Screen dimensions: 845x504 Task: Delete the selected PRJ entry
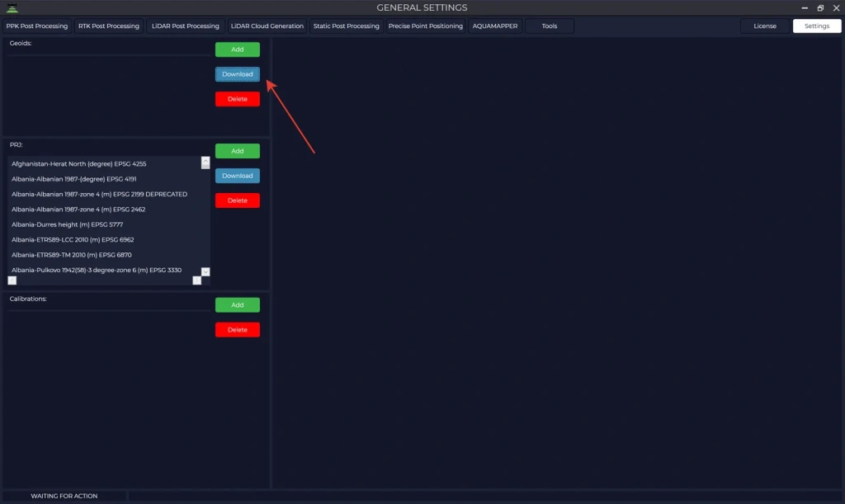(238, 200)
